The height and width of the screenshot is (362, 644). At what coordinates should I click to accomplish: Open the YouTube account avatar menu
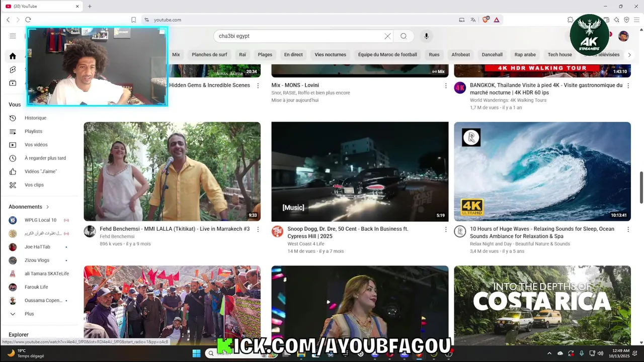623,36
